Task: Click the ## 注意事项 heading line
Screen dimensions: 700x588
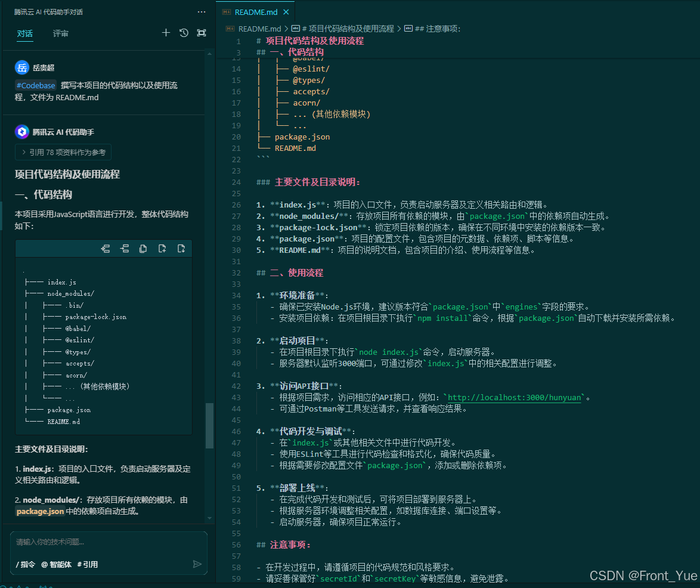Action: (283, 544)
